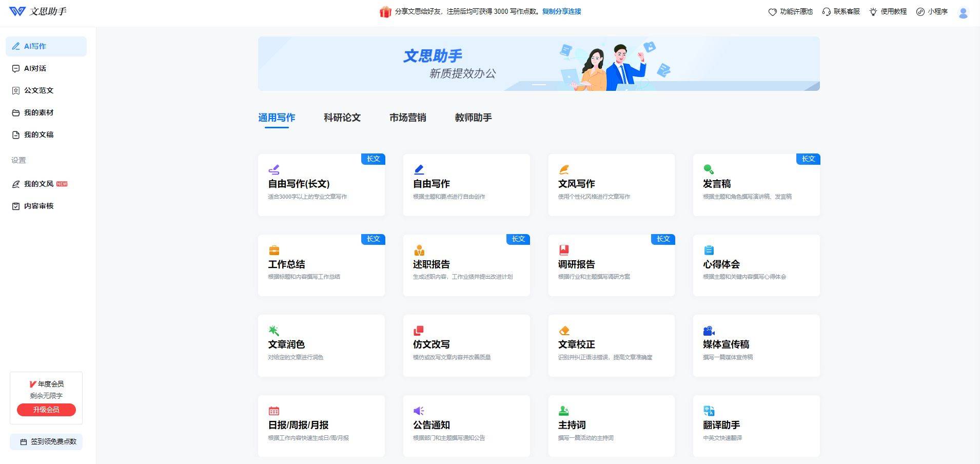
Task: Click the user avatar icon
Action: 963,12
